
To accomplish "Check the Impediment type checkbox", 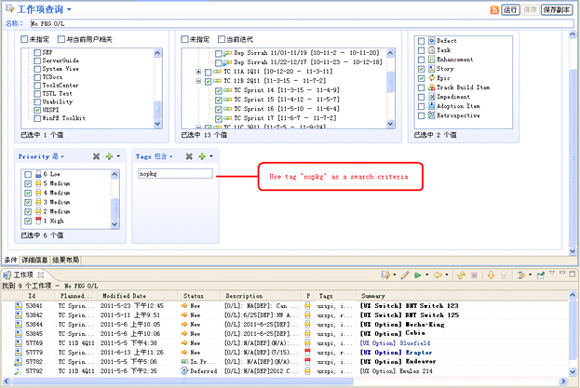I will point(421,97).
